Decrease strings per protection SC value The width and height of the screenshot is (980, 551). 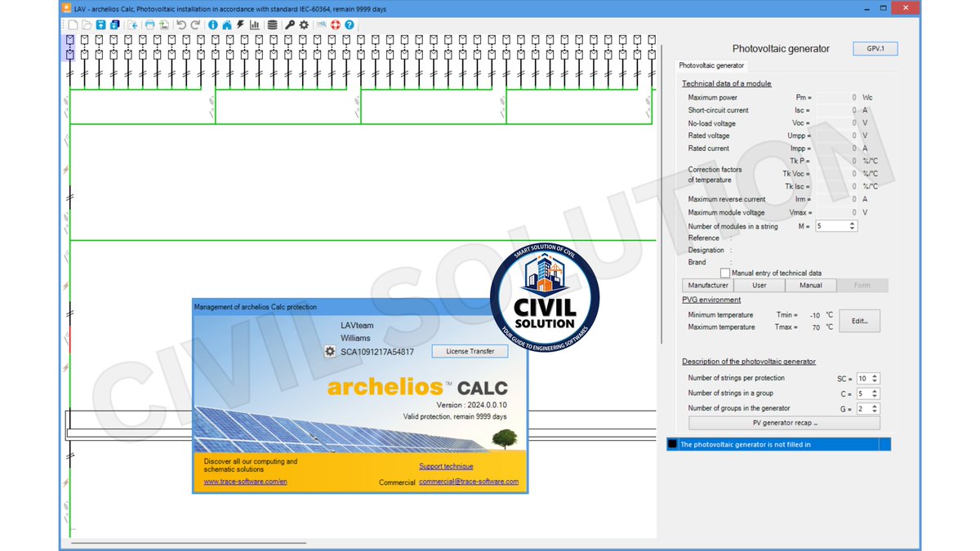875,381
